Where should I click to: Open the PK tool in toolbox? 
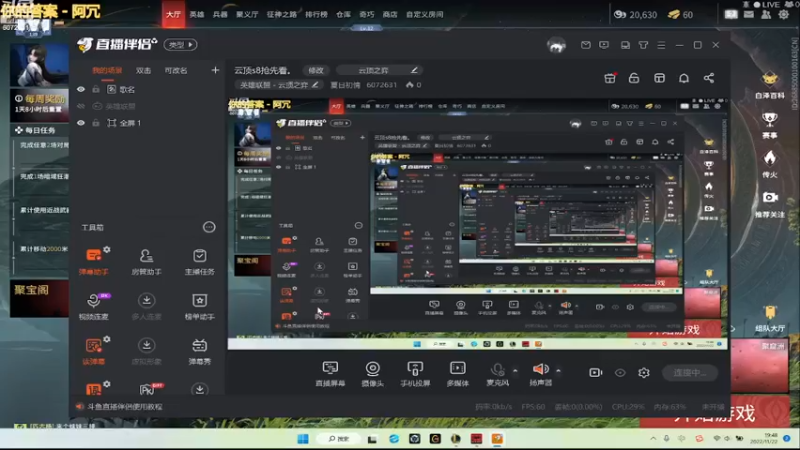point(147,390)
